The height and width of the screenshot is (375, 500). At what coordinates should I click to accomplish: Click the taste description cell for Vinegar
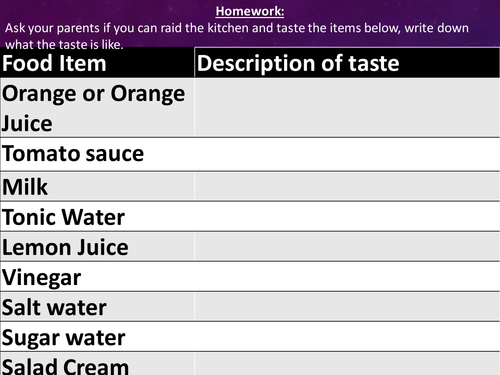(347, 277)
